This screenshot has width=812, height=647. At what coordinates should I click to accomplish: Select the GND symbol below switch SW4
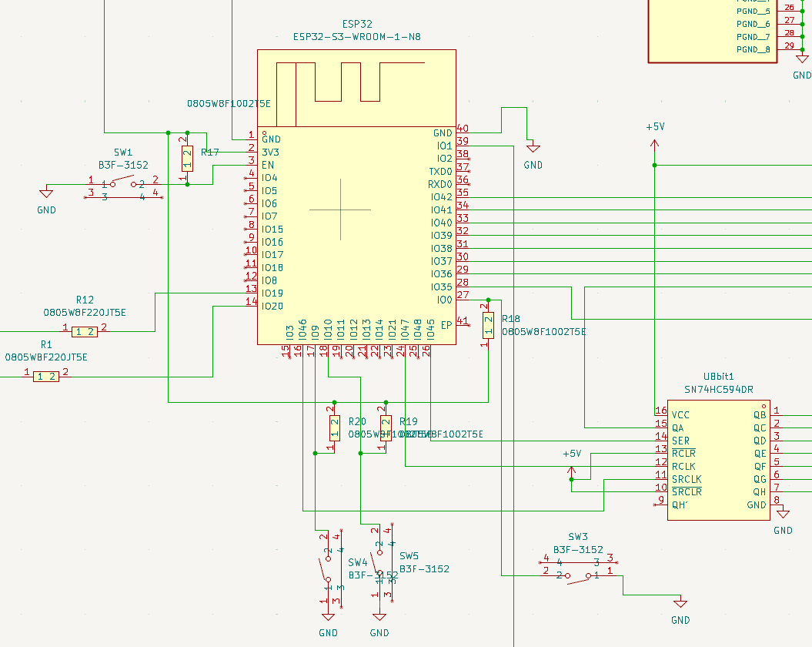(328, 617)
